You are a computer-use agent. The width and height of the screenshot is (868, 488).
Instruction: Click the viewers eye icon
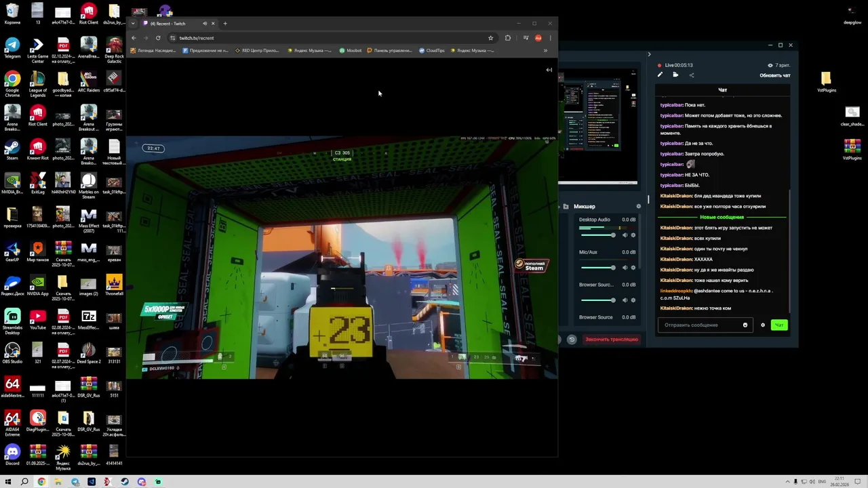pos(770,65)
